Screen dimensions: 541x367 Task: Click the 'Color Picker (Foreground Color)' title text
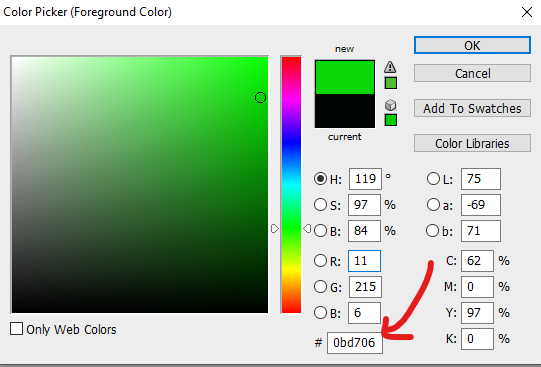pos(87,12)
